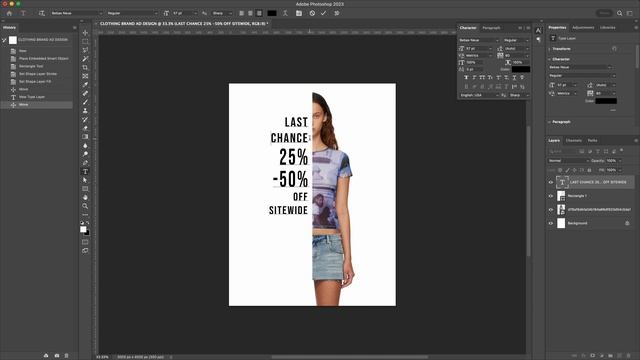This screenshot has width=640, height=360.
Task: Select the Rectangle shape tool
Action: click(85, 189)
